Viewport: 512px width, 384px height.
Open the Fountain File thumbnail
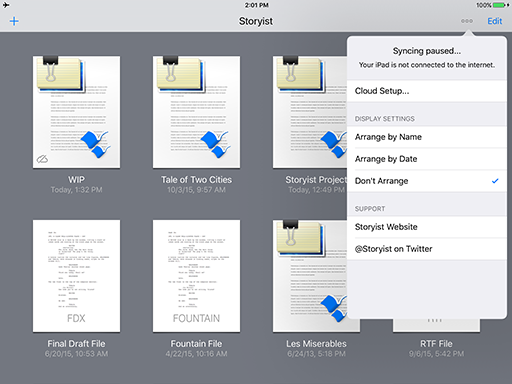196,276
